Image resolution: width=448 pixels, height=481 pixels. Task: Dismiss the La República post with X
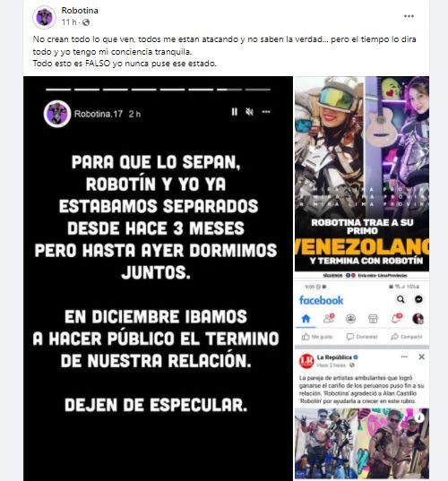[x=422, y=356]
